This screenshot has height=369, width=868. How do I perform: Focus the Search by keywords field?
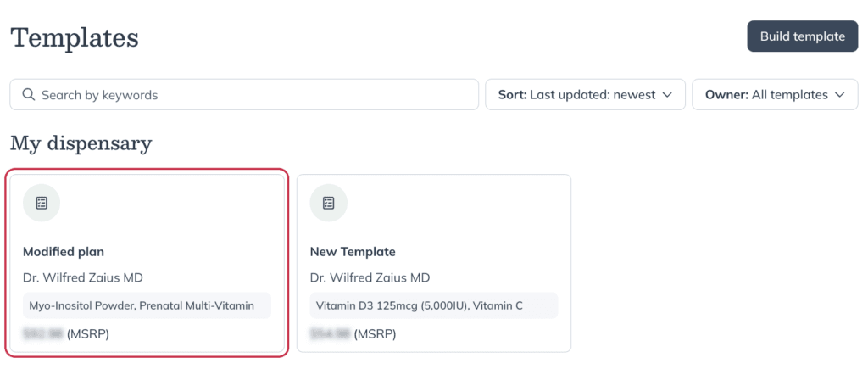point(244,95)
